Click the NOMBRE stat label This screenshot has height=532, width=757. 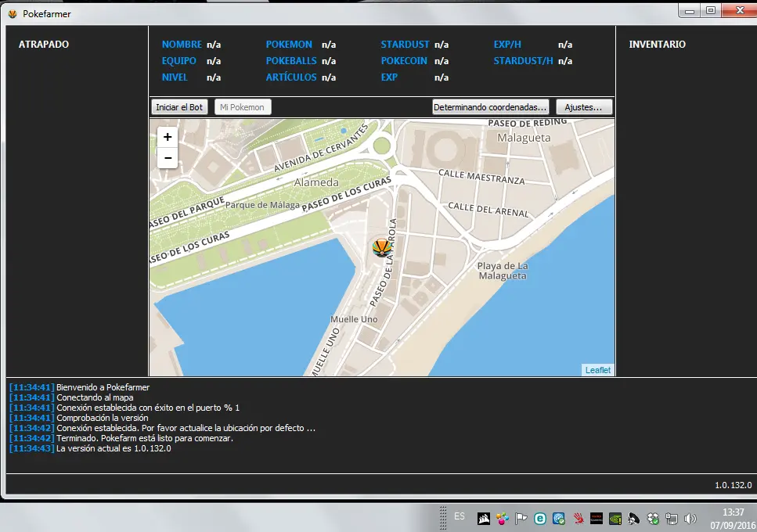tap(182, 45)
